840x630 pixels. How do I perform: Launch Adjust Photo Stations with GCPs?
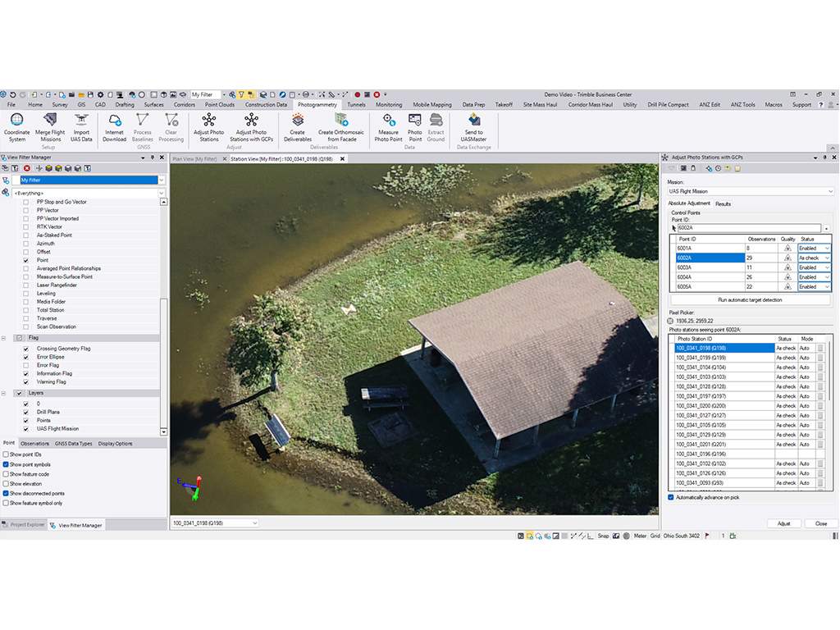[251, 121]
